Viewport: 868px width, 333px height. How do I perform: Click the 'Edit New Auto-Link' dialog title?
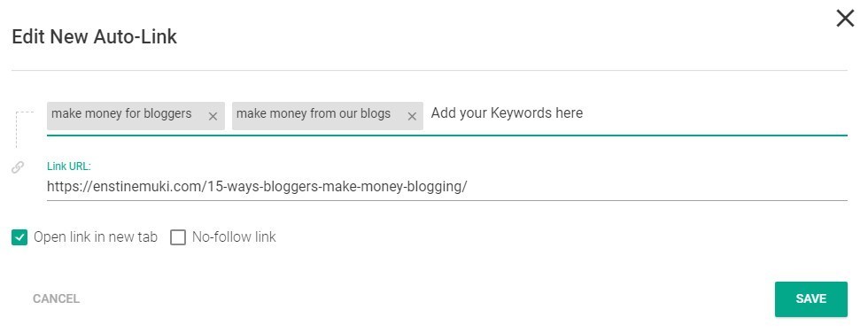(x=94, y=37)
